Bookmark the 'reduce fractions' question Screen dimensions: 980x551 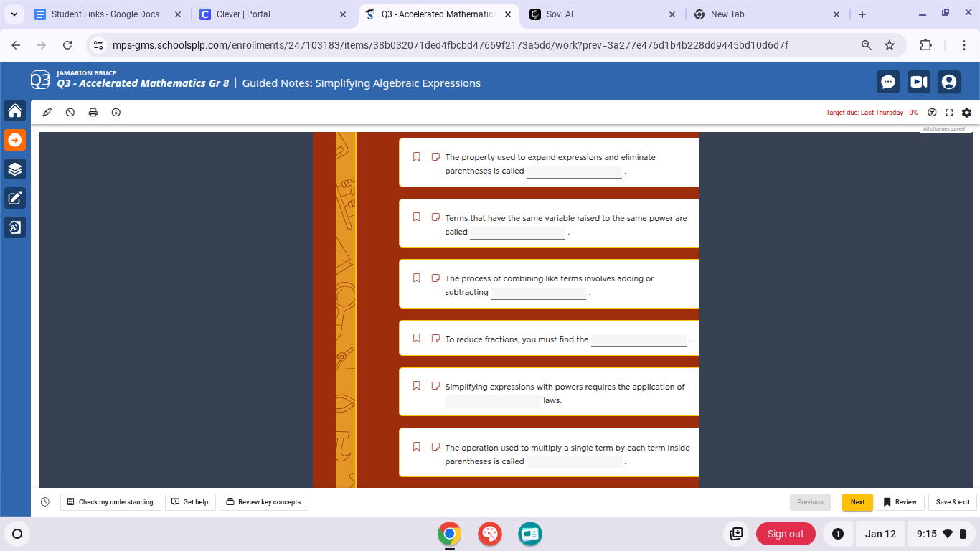(x=416, y=338)
